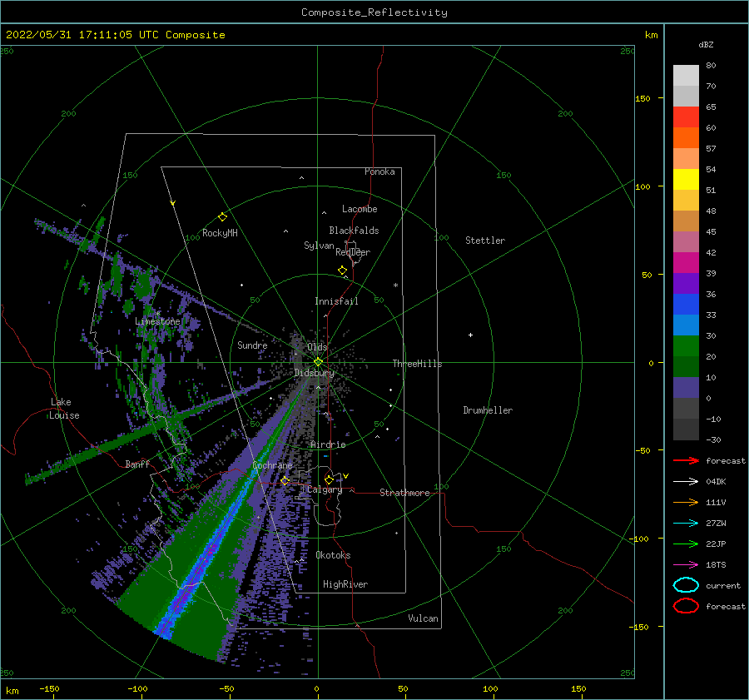Click the white plus marker east of ThreeHills
749x700 pixels.
click(470, 335)
